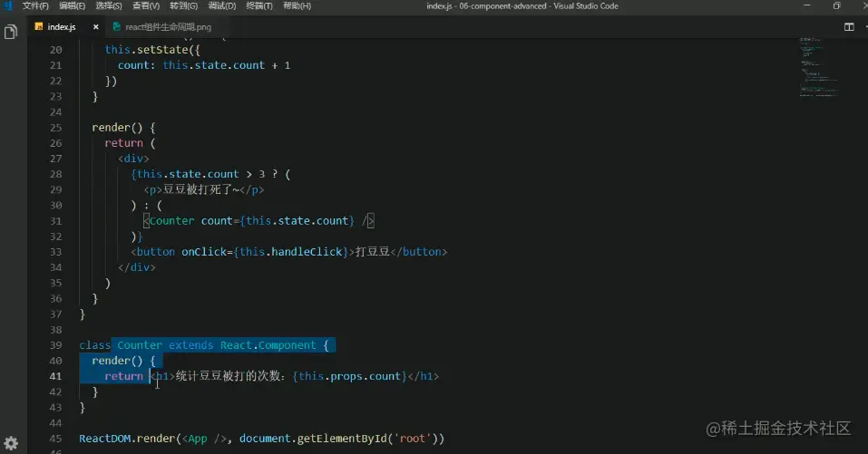Screen dimensions: 868x454
Task: Open the 转到(G) menu
Action: click(x=184, y=5)
